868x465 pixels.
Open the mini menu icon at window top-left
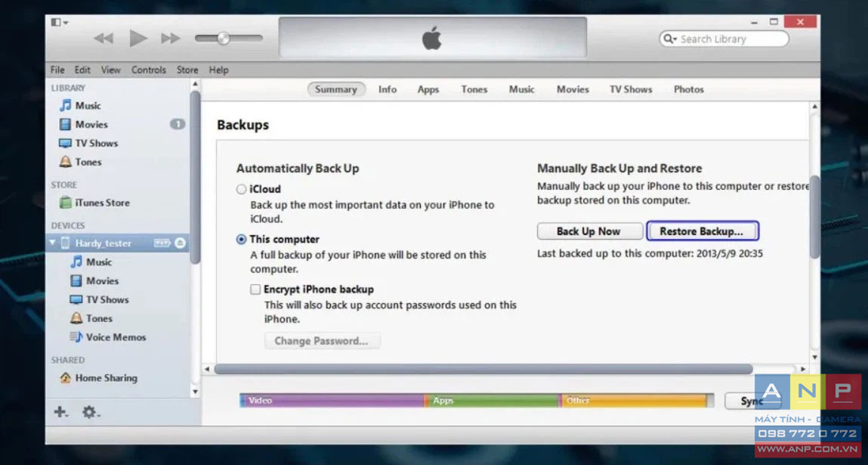point(59,23)
